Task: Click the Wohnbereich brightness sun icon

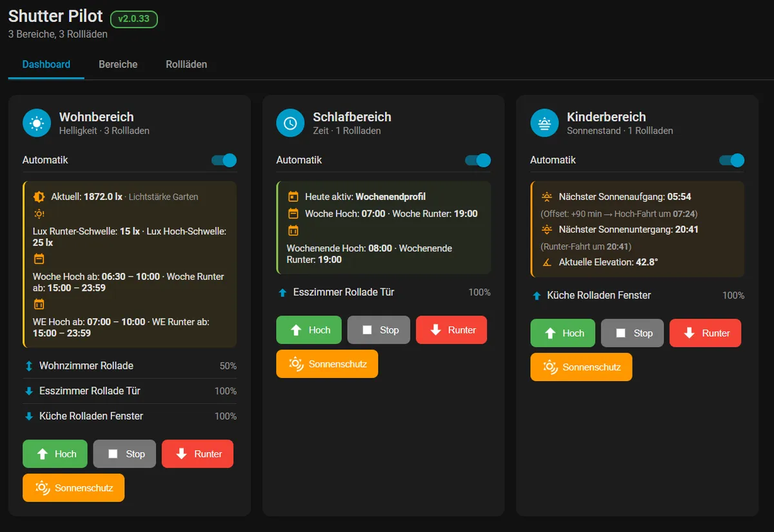Action: tap(37, 123)
